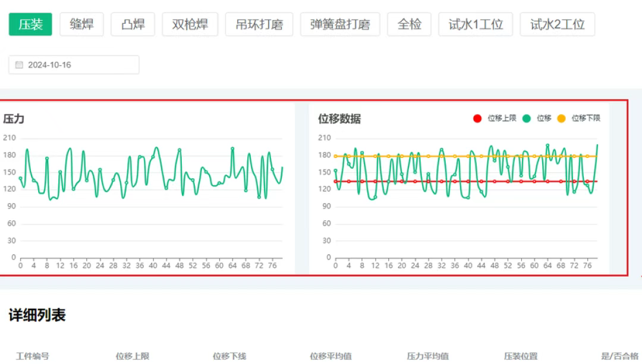Click the 压装位置 column header
The width and height of the screenshot is (642, 364).
pyautogui.click(x=521, y=356)
